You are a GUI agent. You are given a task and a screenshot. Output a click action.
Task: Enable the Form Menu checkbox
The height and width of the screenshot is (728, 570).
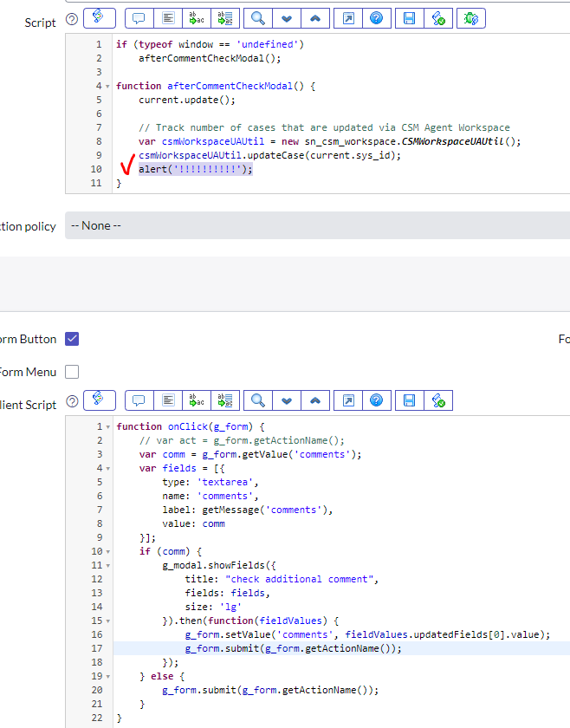tap(72, 372)
